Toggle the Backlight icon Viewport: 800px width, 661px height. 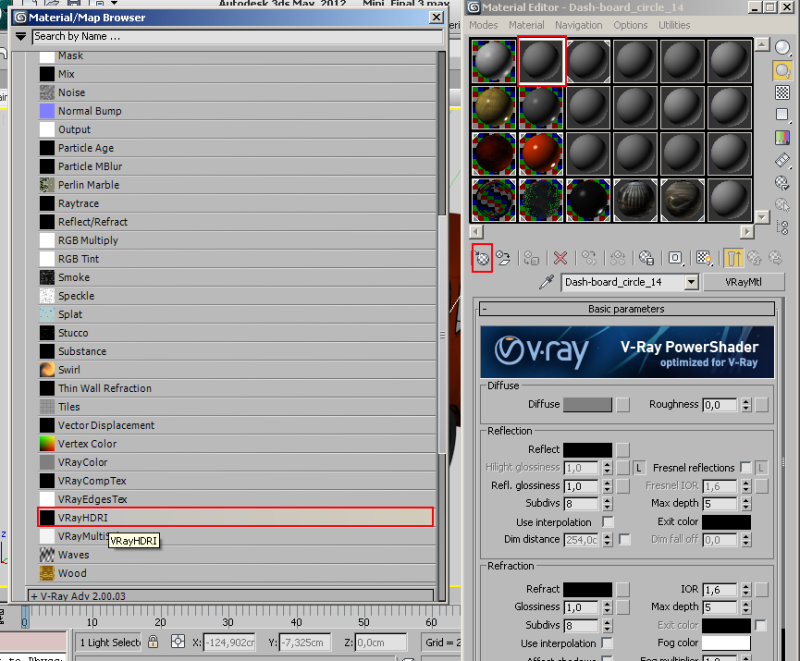(782, 70)
